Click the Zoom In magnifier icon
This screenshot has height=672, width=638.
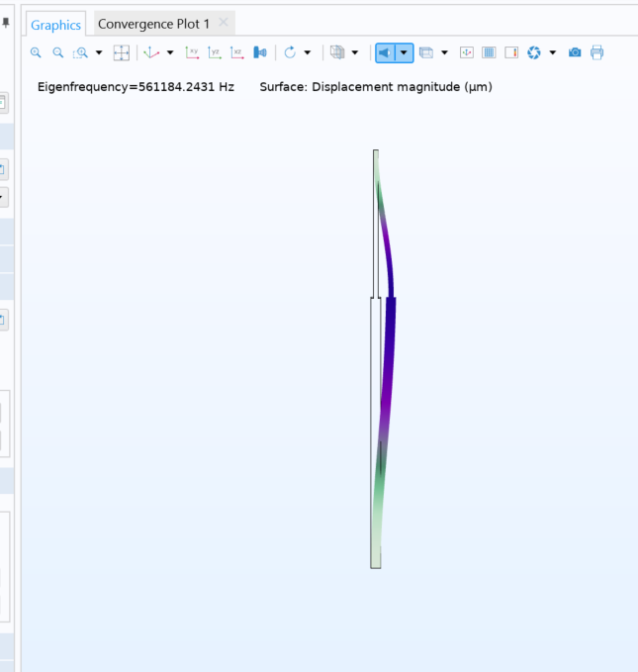pos(36,52)
